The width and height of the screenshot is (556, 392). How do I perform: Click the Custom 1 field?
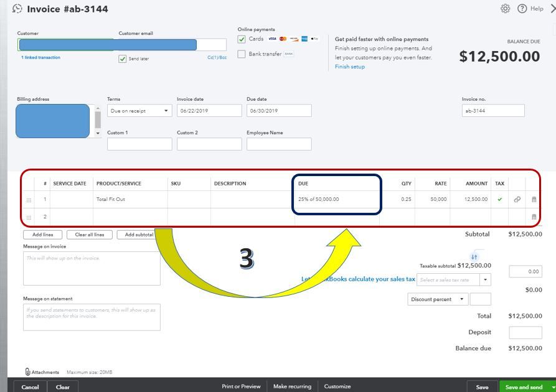[x=139, y=144]
